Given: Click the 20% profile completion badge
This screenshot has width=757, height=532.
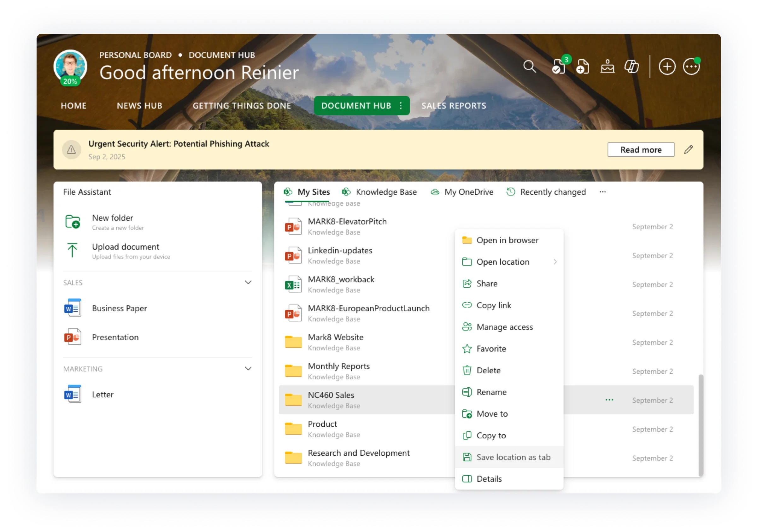Looking at the screenshot, I should point(70,81).
